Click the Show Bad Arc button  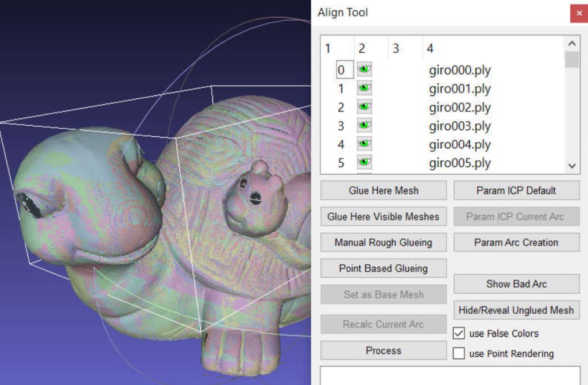click(516, 284)
